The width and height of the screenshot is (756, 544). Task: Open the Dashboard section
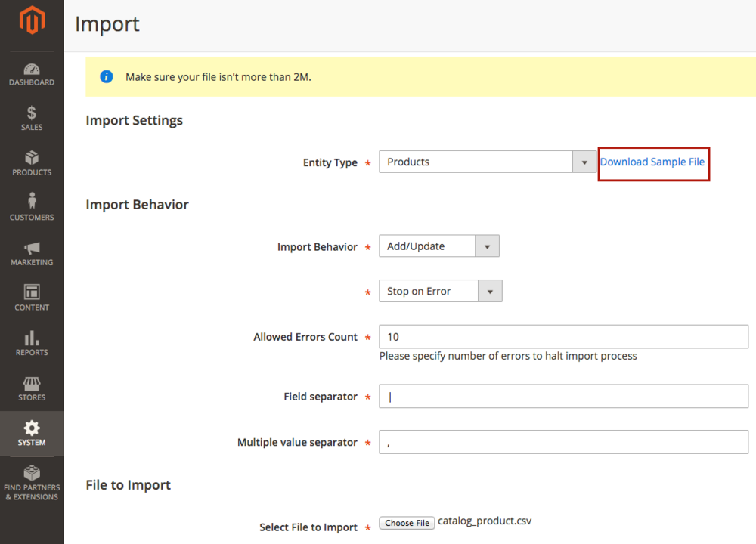click(31, 73)
